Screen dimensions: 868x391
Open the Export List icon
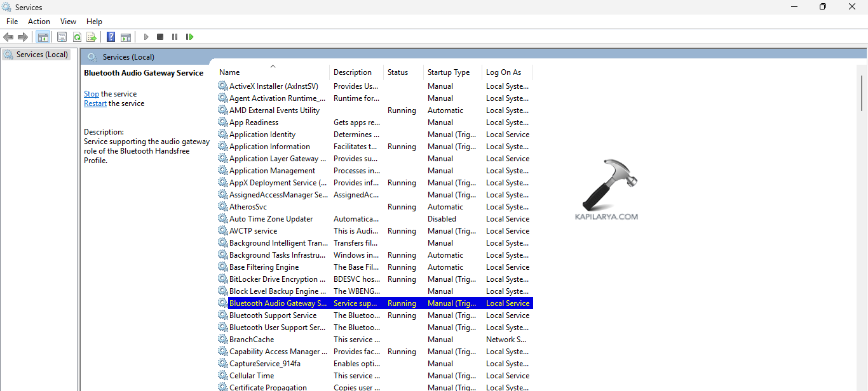(x=92, y=37)
